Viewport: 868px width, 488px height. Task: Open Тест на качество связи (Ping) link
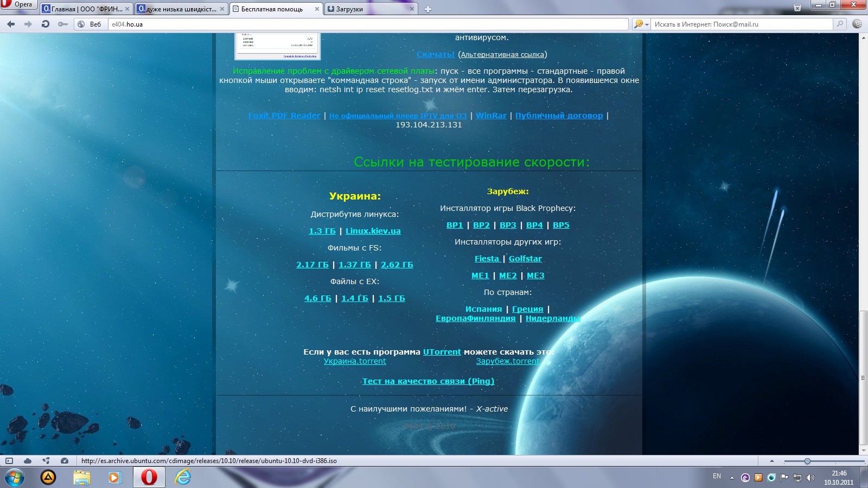429,381
